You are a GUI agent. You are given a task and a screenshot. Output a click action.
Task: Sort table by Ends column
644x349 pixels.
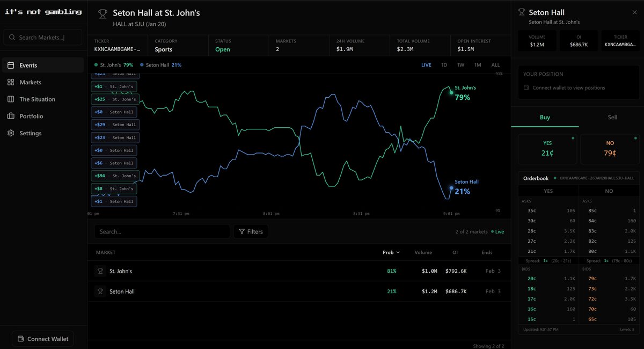click(487, 252)
